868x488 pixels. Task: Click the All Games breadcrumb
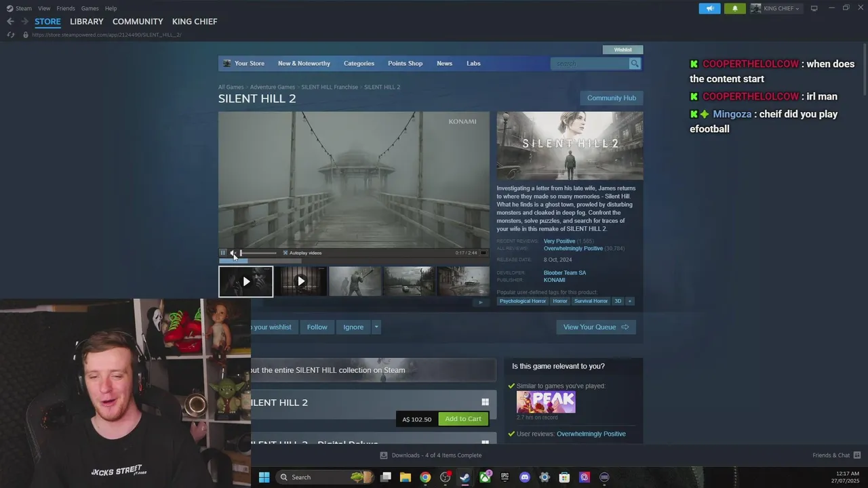point(231,87)
